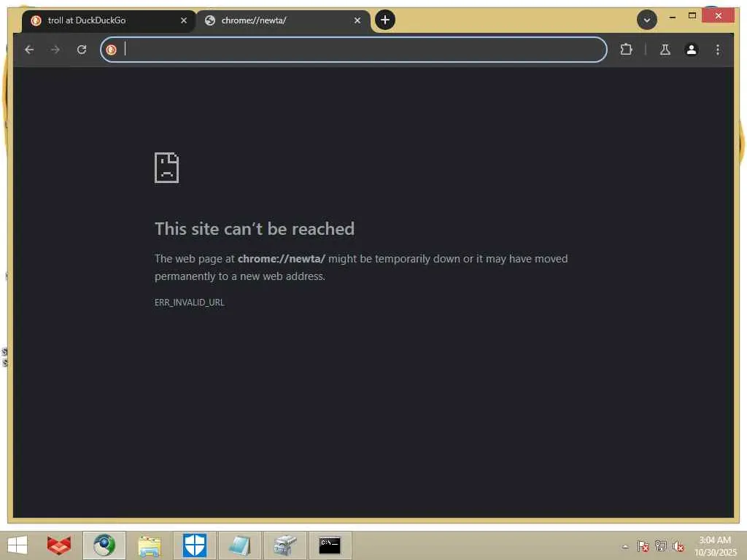
Task: Open the blue shield security taskbar icon
Action: click(195, 545)
